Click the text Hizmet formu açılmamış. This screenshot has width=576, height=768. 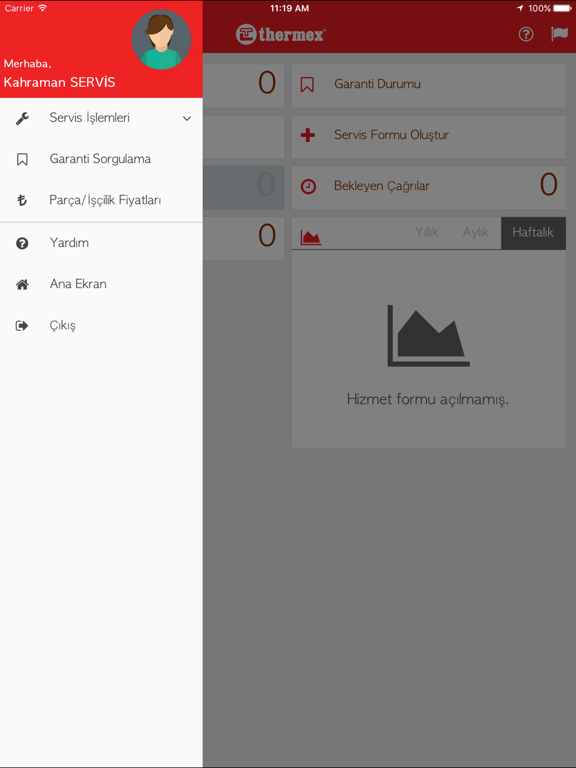428,400
